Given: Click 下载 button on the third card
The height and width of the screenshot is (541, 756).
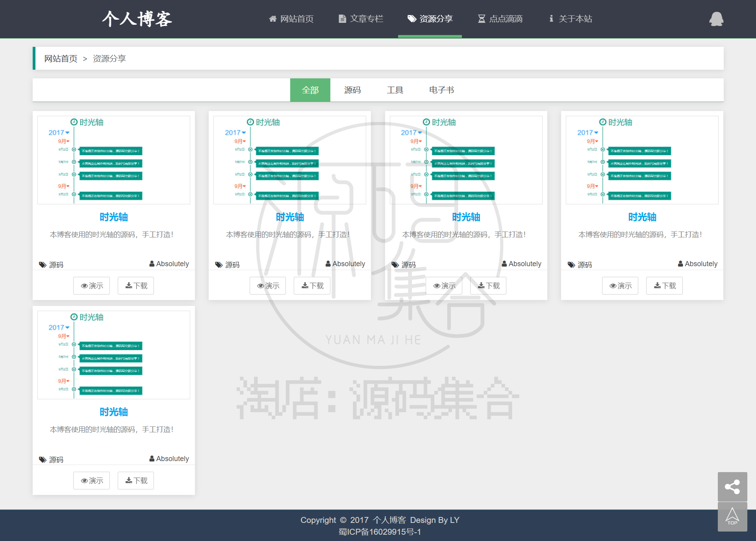Looking at the screenshot, I should (488, 286).
